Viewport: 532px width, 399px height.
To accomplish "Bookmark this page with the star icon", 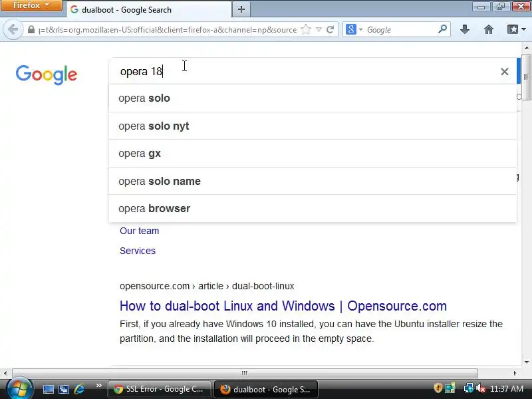I will point(306,29).
